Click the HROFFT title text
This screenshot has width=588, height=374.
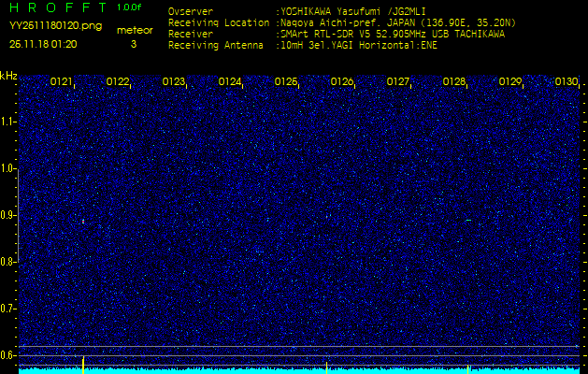coord(56,7)
